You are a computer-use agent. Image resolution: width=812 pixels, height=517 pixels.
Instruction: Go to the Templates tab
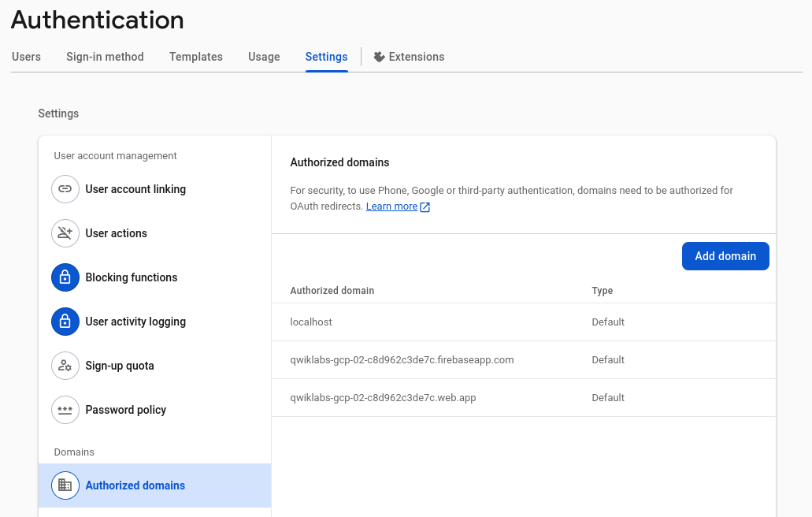pyautogui.click(x=196, y=57)
